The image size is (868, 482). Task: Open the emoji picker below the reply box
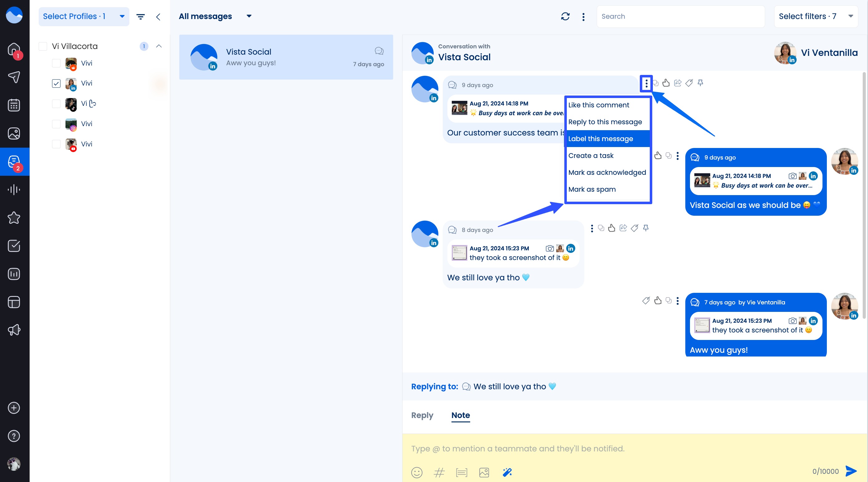[x=417, y=472]
